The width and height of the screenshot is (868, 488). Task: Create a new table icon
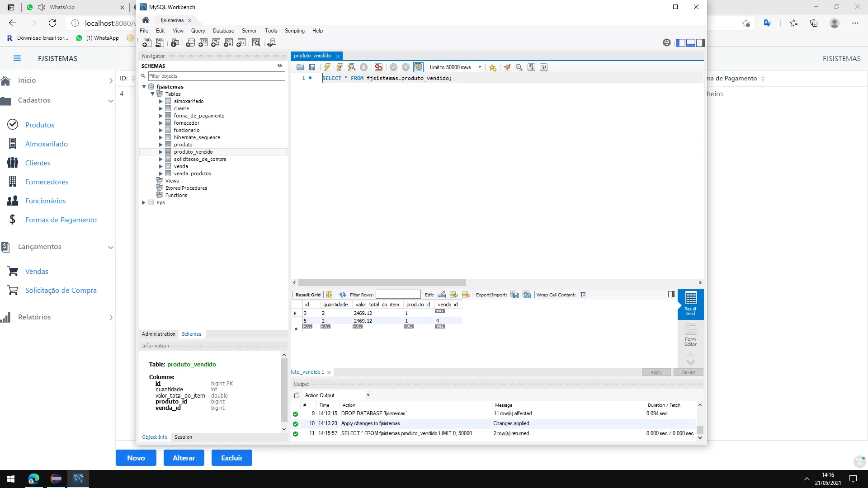(203, 42)
